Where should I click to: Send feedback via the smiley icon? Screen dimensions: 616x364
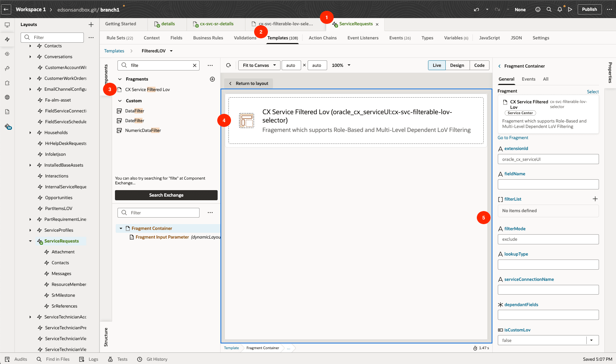pyautogui.click(x=538, y=9)
